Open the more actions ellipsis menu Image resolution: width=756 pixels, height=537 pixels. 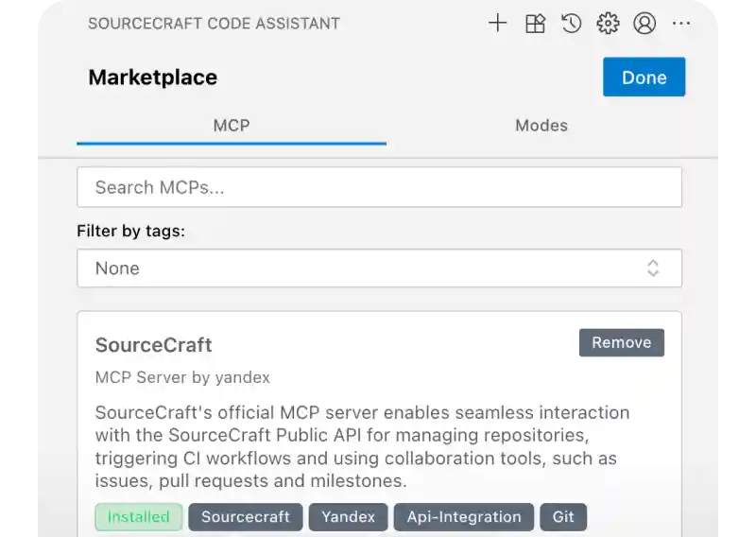(x=681, y=24)
